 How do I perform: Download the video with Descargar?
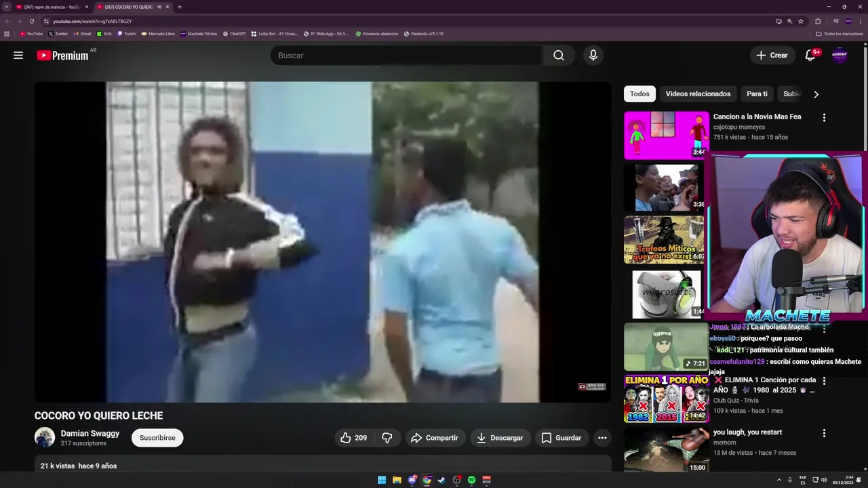click(x=500, y=438)
